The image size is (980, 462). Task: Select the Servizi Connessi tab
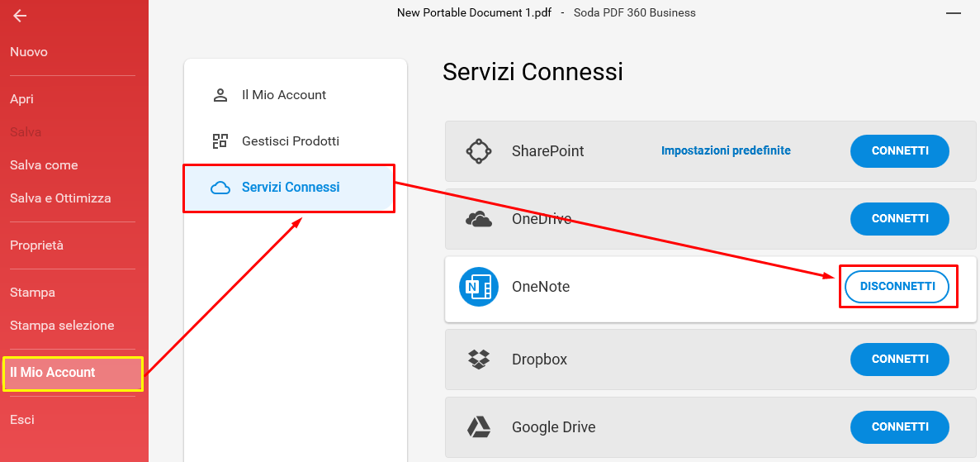pos(289,188)
